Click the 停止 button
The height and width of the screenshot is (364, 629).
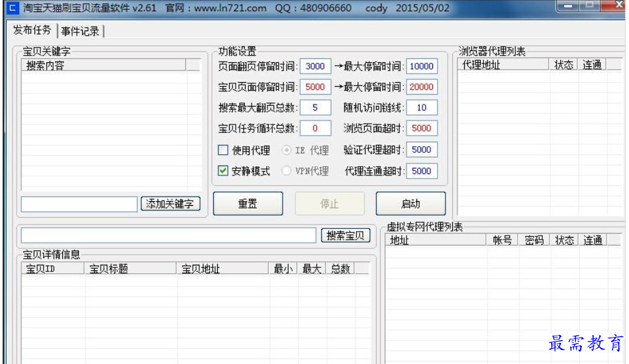pyautogui.click(x=330, y=204)
